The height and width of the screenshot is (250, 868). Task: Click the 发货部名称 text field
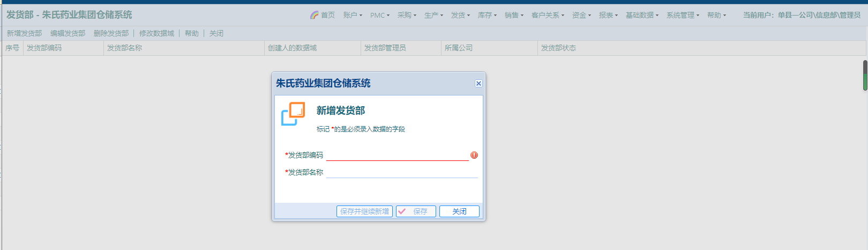[x=401, y=172]
